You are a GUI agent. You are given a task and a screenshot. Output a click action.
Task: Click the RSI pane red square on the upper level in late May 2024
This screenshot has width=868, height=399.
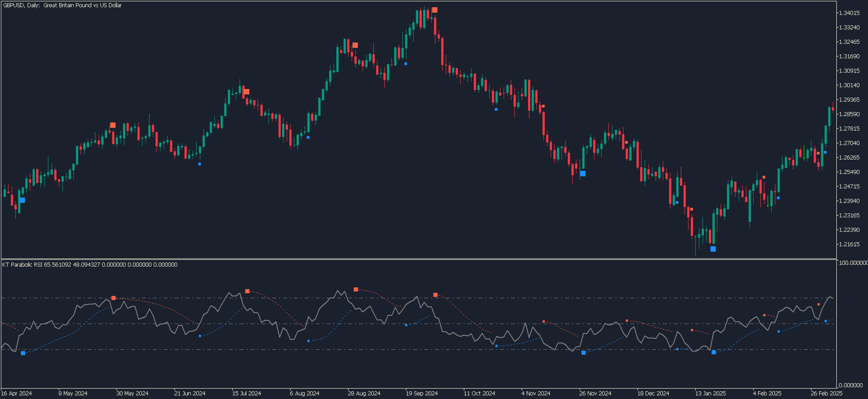[113, 298]
